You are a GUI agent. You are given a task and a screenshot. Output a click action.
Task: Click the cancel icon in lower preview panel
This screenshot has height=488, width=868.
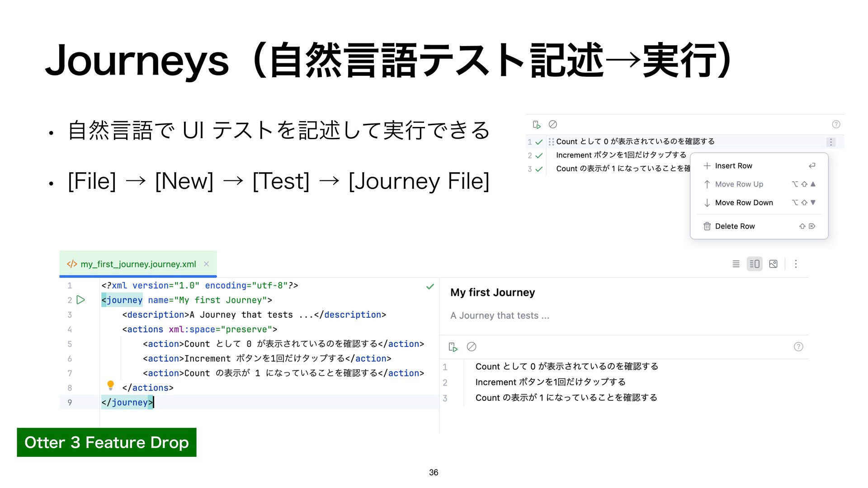click(472, 347)
